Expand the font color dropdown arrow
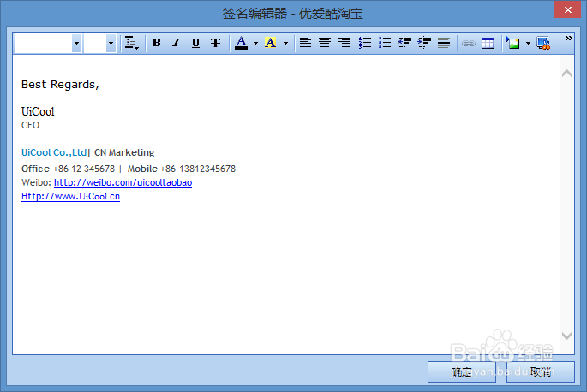 255,43
